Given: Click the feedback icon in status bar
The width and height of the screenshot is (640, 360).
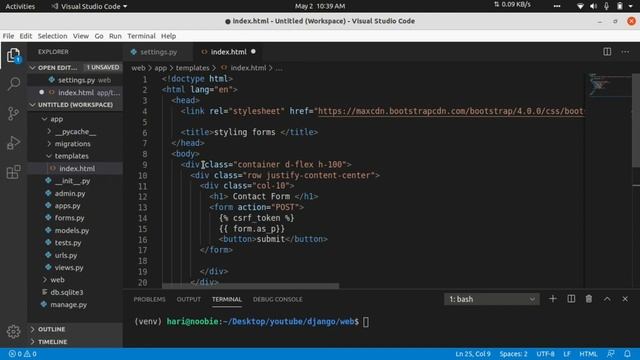Looking at the screenshot, I should point(611,353).
